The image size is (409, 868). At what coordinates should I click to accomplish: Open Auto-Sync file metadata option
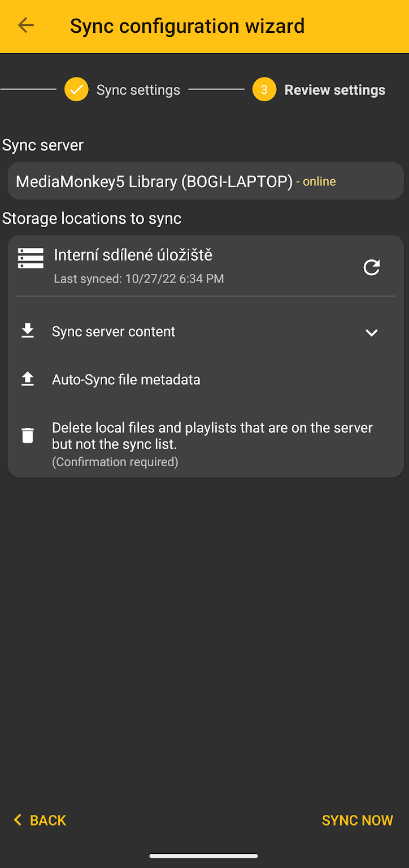(126, 380)
